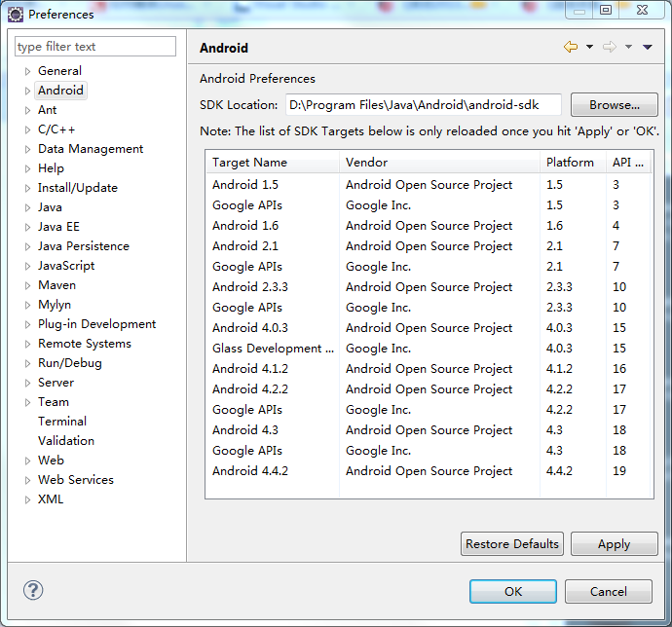
Task: Select the JavaScript preference category
Action: coord(66,266)
